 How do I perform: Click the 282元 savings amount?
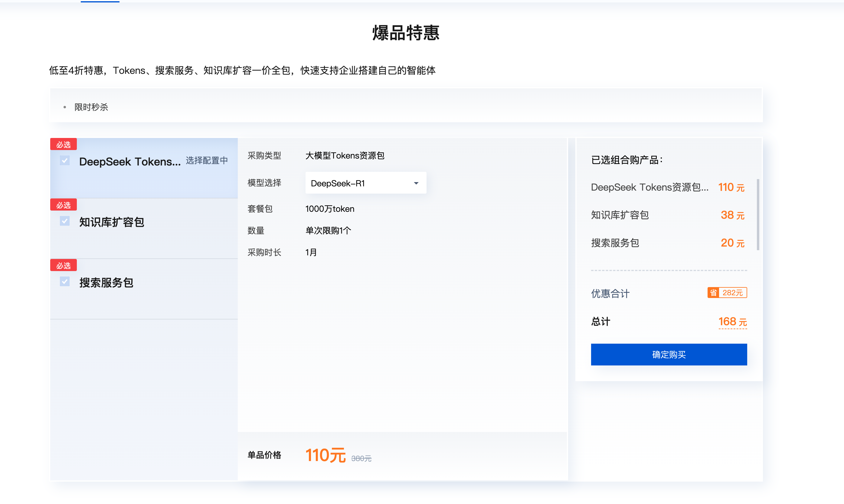click(x=732, y=293)
